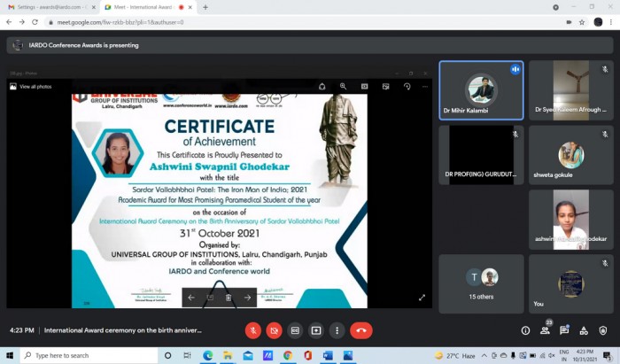Image resolution: width=620 pixels, height=364 pixels.
Task: Click the red leave call button
Action: coord(361,330)
